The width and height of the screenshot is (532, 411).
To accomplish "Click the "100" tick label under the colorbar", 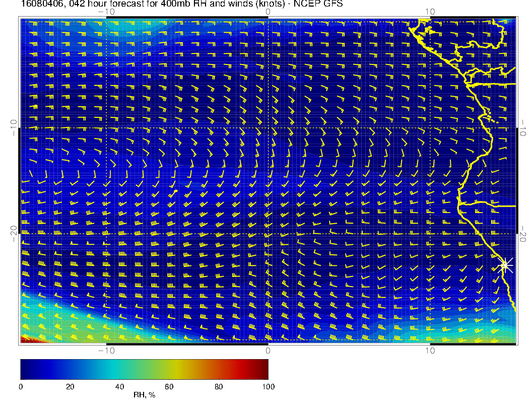I will 268,386.
